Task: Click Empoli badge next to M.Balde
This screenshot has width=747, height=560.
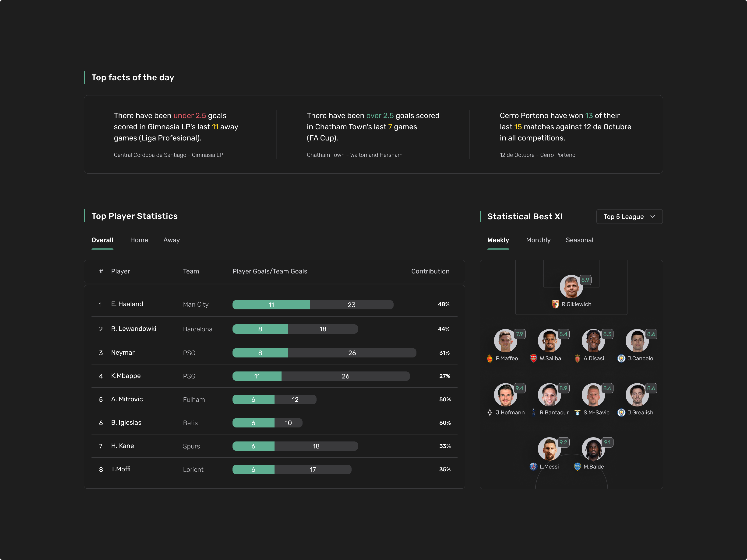Action: [x=577, y=466]
